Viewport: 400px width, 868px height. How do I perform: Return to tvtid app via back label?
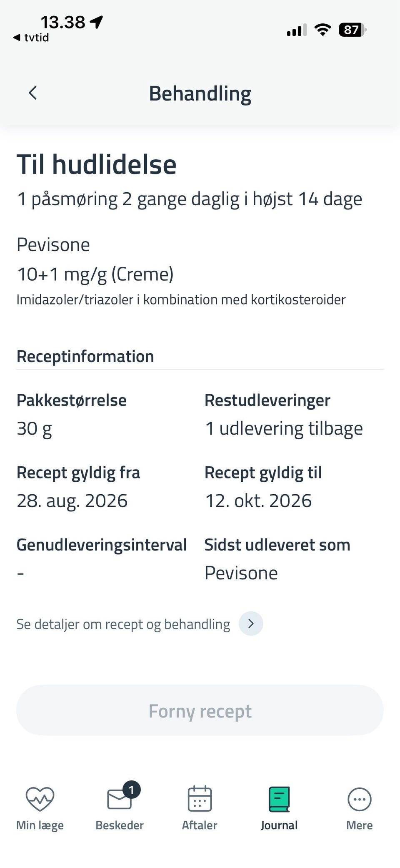point(31,38)
